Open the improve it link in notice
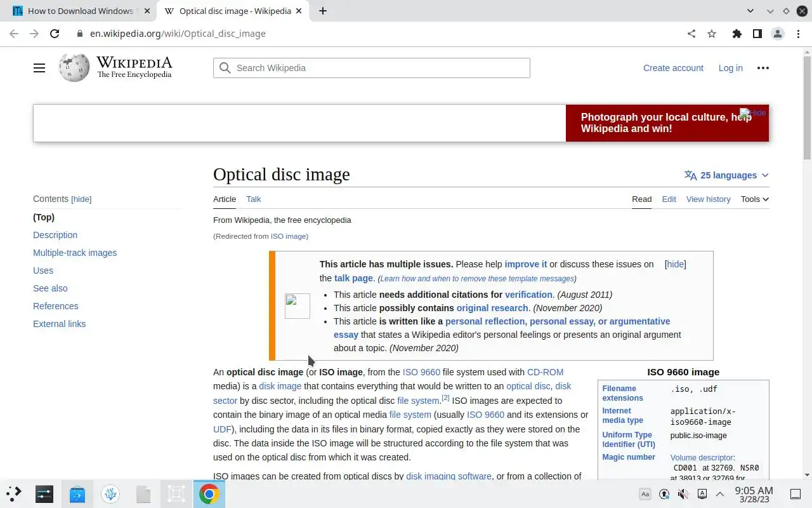Image resolution: width=812 pixels, height=508 pixels. coord(526,264)
